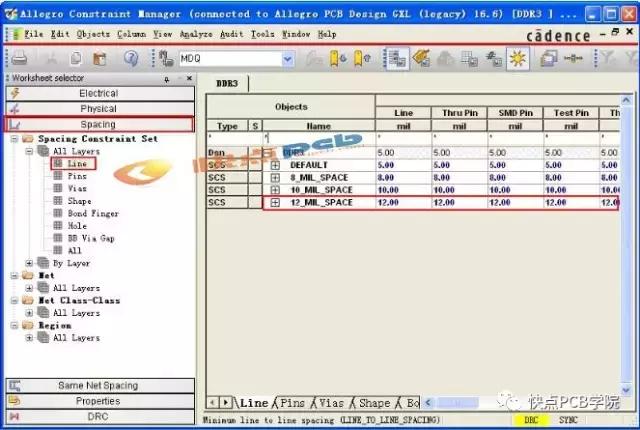Open the Physical worksheet section
This screenshot has width=640, height=430.
pyautogui.click(x=100, y=109)
